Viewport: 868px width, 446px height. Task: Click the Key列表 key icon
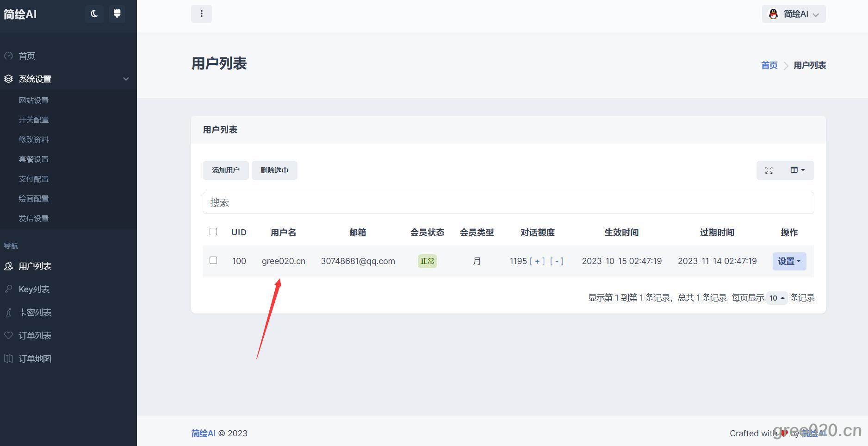click(x=8, y=289)
